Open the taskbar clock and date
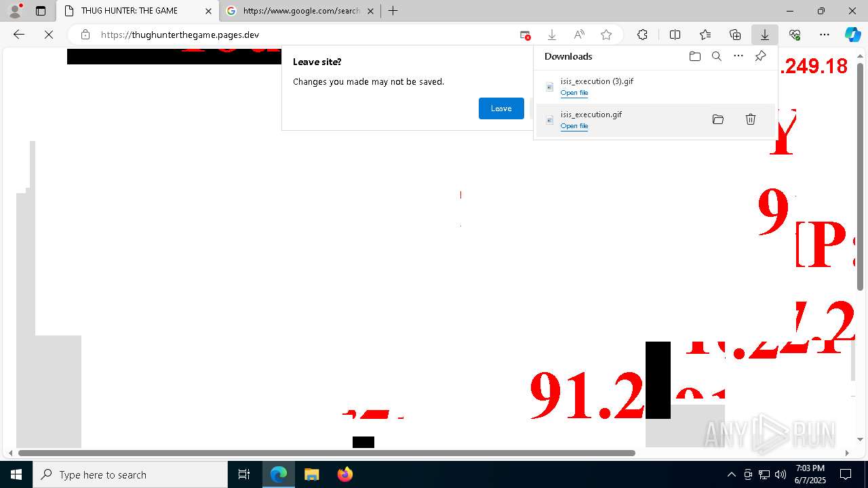This screenshot has height=488, width=868. (810, 474)
